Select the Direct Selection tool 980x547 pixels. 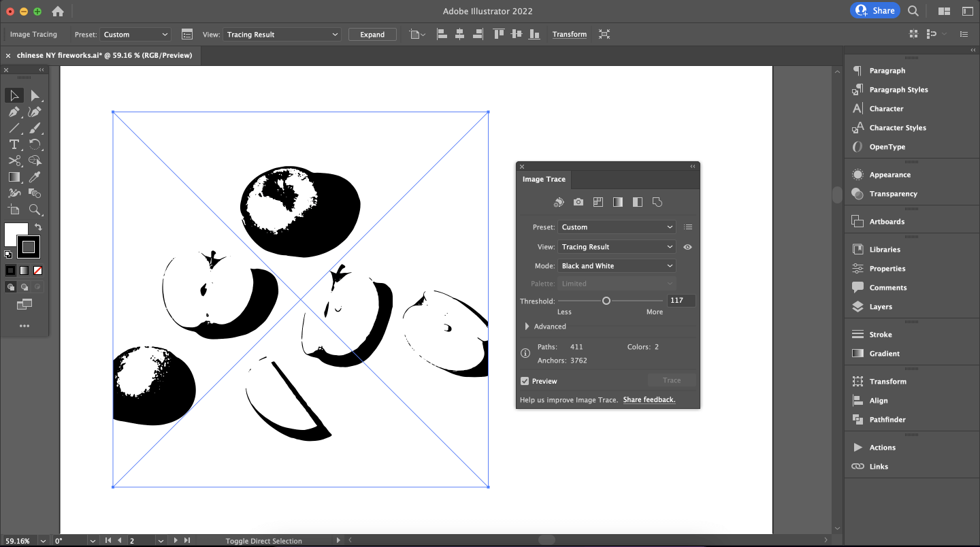tap(35, 96)
